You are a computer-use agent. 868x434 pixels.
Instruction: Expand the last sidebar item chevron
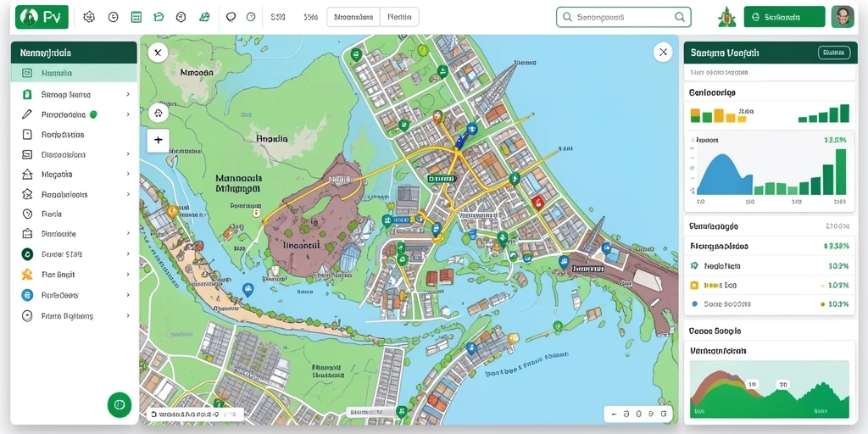128,315
